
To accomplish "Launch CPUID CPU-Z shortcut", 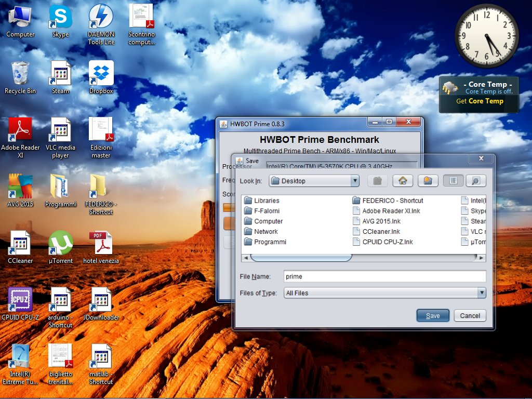I will (x=20, y=304).
